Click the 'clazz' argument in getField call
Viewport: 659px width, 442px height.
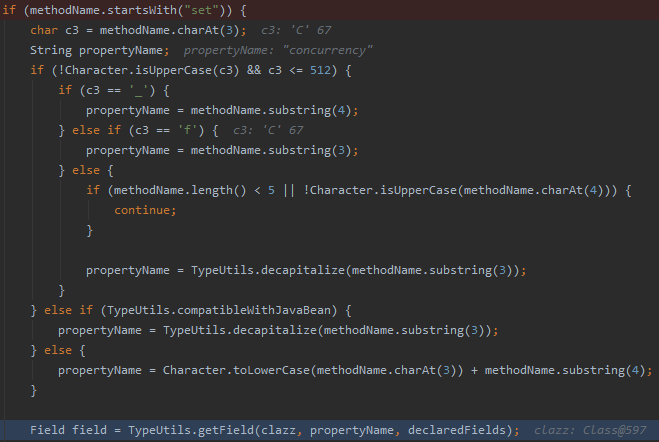[278, 430]
